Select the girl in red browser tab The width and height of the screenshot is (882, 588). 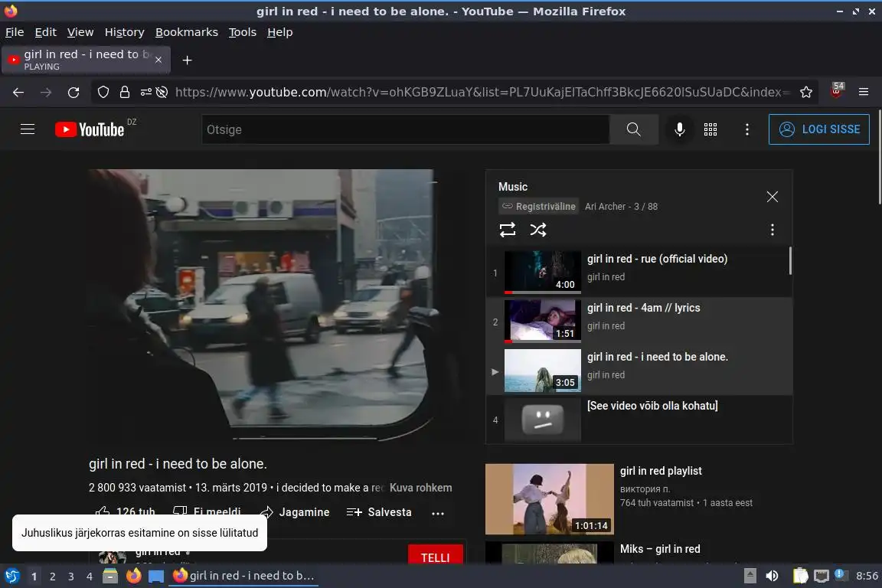[86, 60]
